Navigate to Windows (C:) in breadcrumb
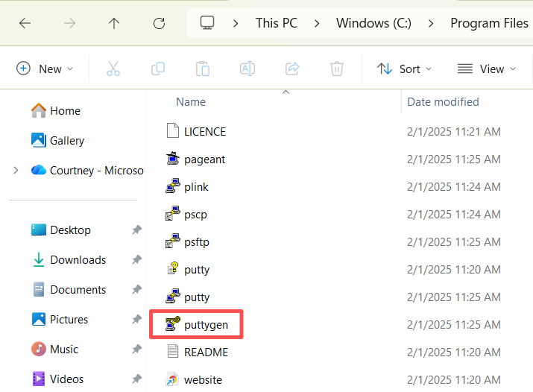The width and height of the screenshot is (533, 392). pos(373,23)
